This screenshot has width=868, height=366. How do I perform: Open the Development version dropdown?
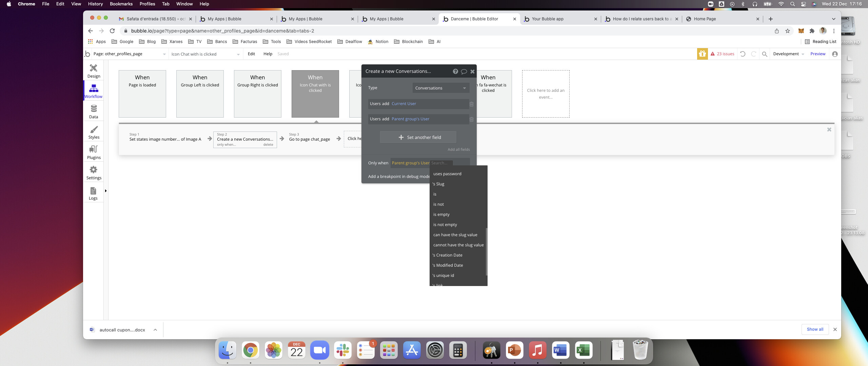788,54
